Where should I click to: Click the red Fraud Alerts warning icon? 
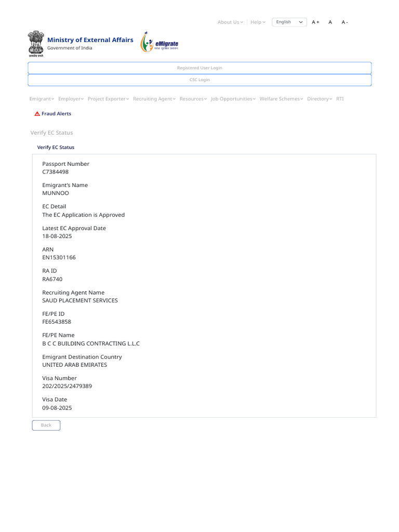click(37, 114)
